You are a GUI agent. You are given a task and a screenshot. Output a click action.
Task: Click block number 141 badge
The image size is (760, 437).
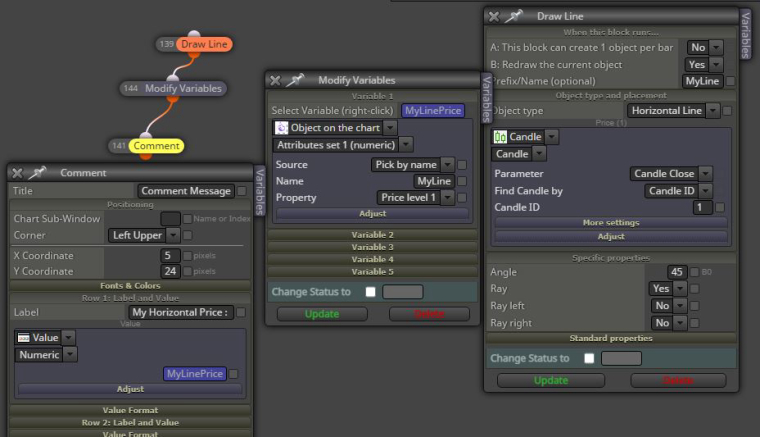[119, 146]
